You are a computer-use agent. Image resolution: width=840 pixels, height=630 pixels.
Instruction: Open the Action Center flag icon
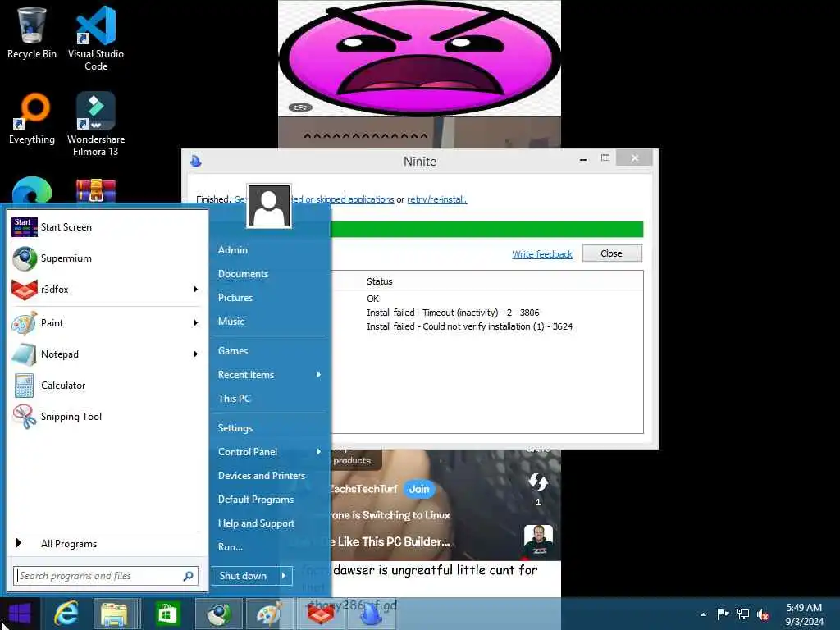(723, 614)
